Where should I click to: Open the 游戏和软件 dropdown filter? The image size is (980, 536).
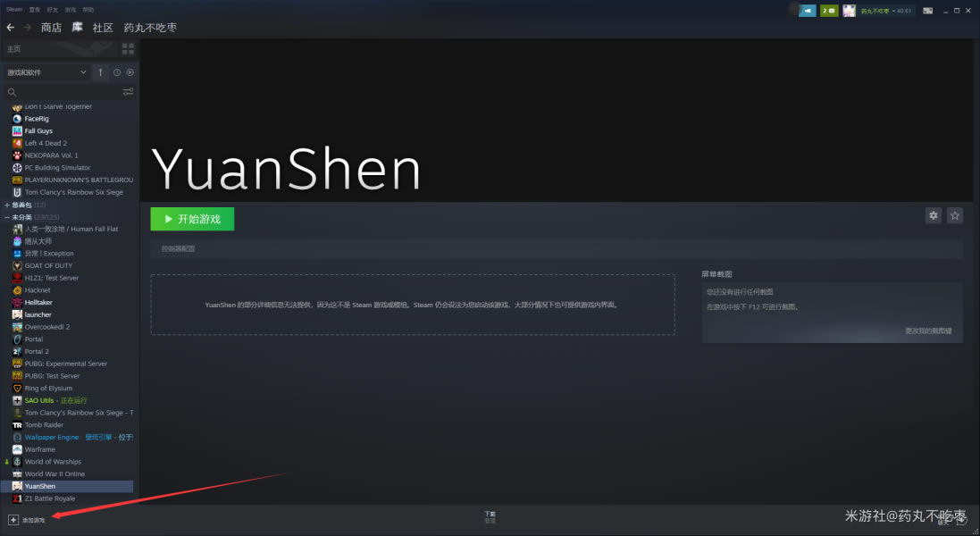click(x=46, y=72)
